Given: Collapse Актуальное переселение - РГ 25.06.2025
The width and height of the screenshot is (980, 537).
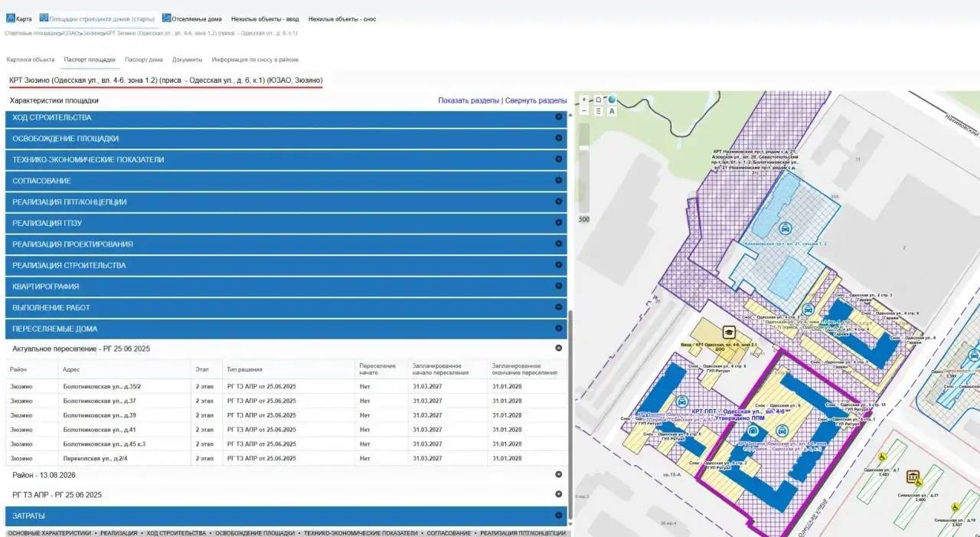Looking at the screenshot, I should 286,349.
